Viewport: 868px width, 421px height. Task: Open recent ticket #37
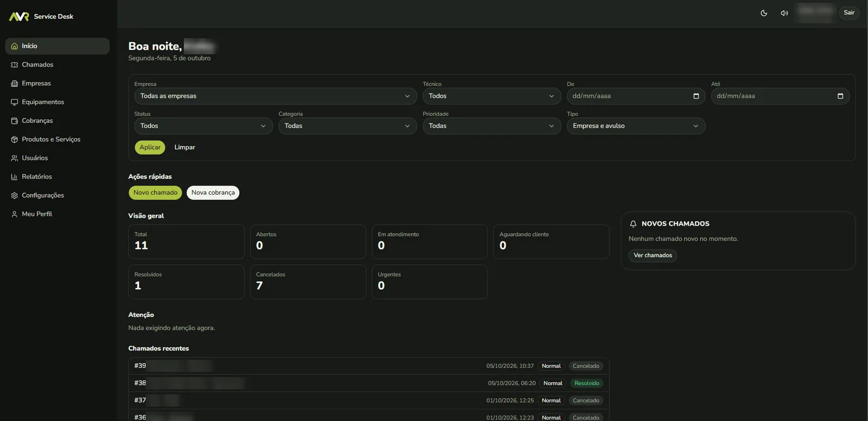[369, 401]
